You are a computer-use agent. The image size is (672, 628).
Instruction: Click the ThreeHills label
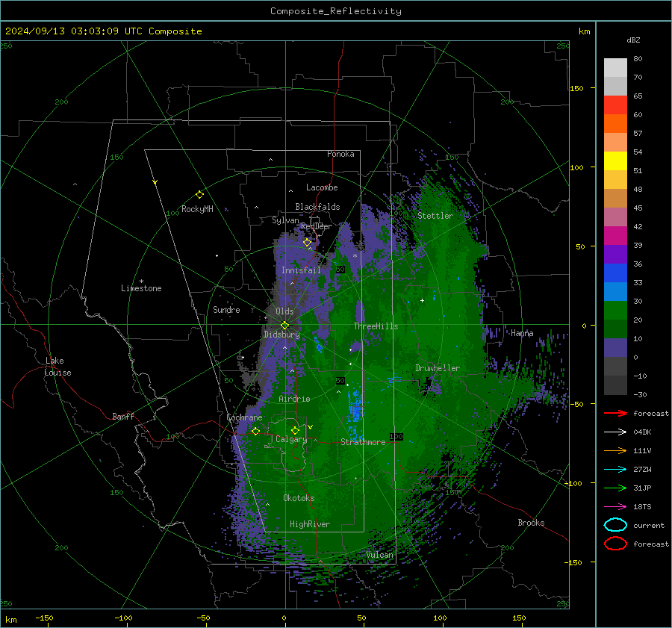pos(376,326)
